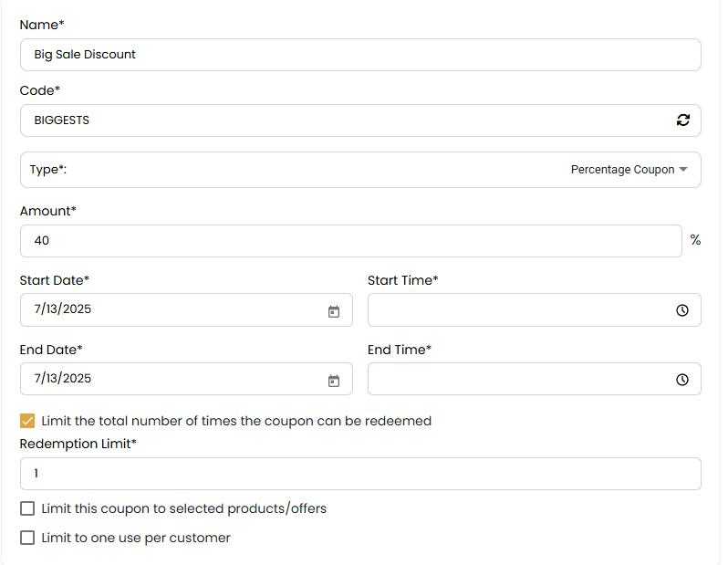The image size is (728, 565).
Task: Open the End Date calendar picker icon
Action: (x=334, y=381)
